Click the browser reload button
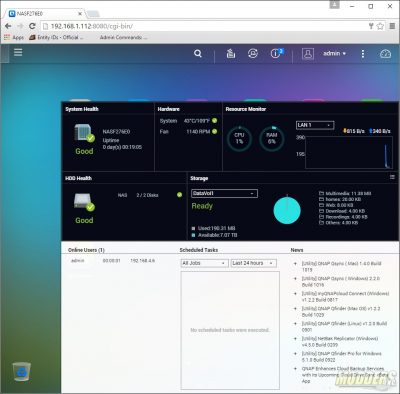This screenshot has height=394, width=400. click(32, 26)
